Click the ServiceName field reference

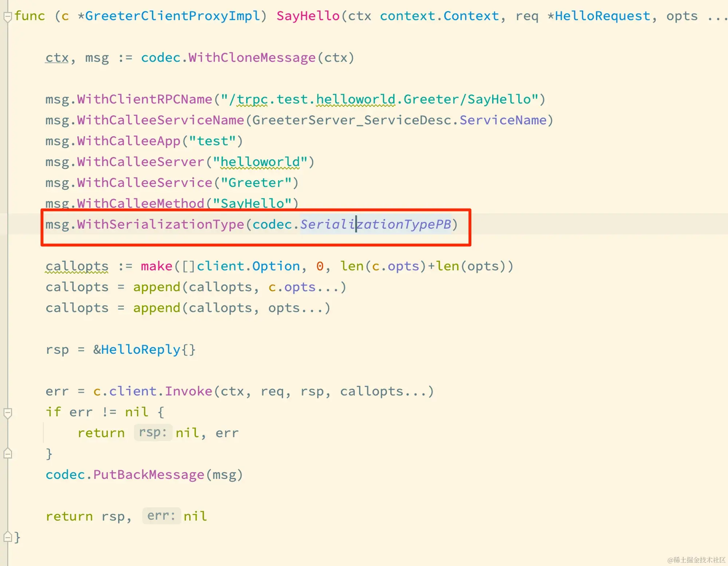click(503, 120)
